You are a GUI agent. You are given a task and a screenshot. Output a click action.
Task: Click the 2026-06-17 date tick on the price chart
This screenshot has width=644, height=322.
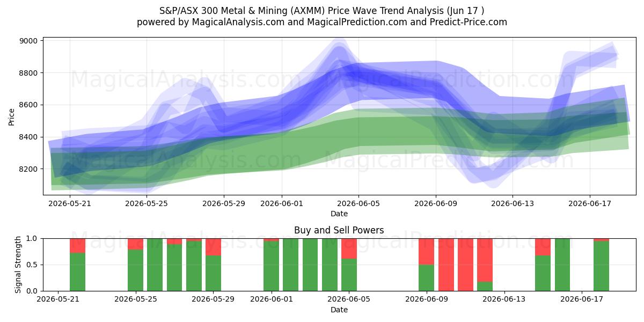(x=589, y=203)
